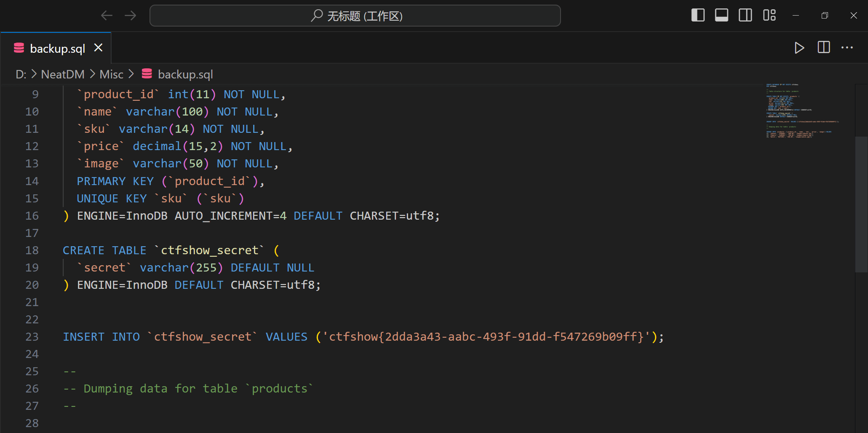The image size is (868, 433).
Task: Click the database icon on the tab
Action: pos(19,48)
